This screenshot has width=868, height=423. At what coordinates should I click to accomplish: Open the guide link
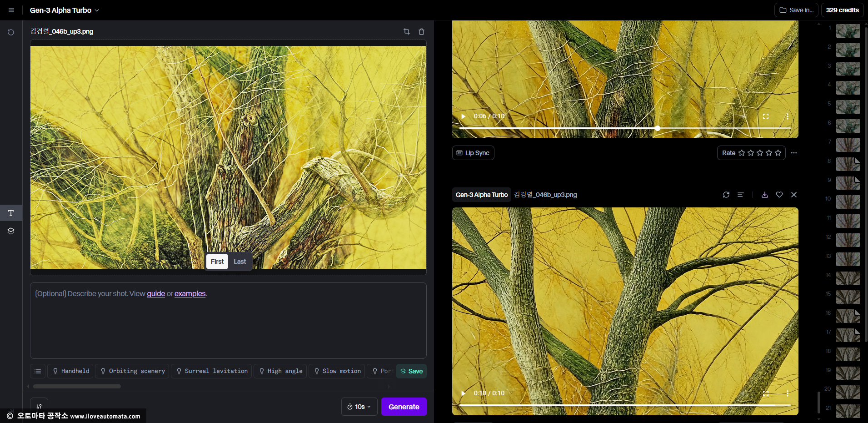[156, 294]
